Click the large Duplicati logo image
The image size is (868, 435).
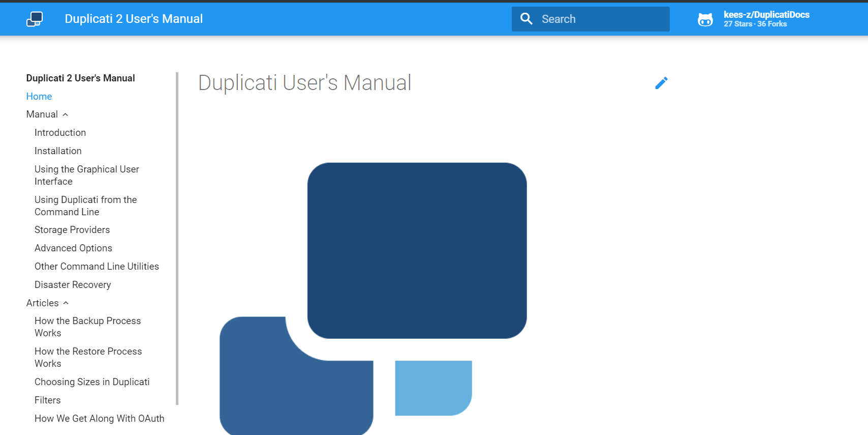coord(373,299)
